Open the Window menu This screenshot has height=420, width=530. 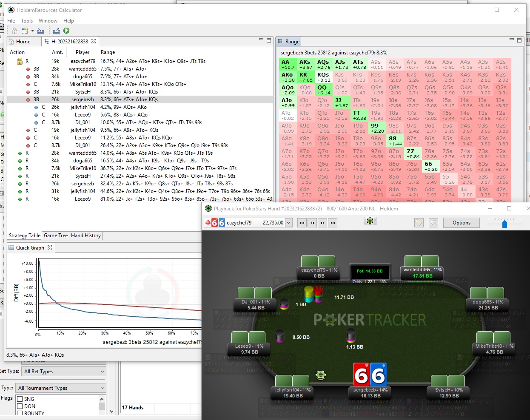tap(48, 20)
